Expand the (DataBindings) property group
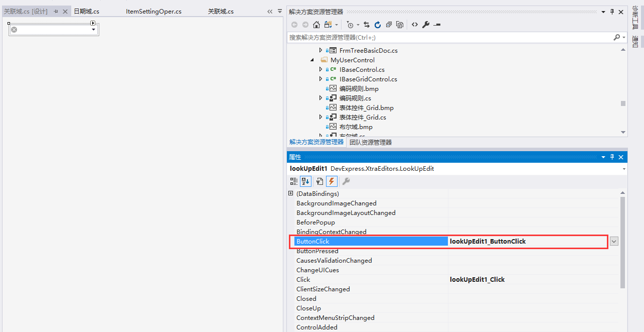Viewport: 644px width, 332px height. pyautogui.click(x=291, y=193)
